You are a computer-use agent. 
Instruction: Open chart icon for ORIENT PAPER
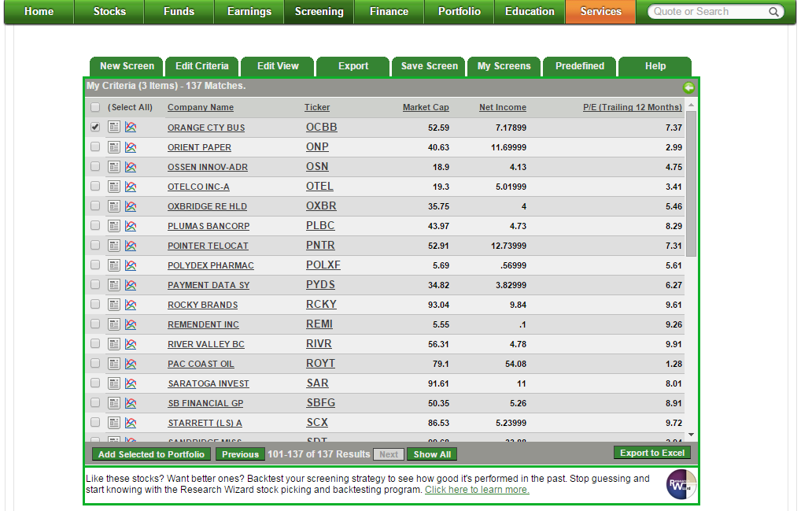(x=131, y=146)
